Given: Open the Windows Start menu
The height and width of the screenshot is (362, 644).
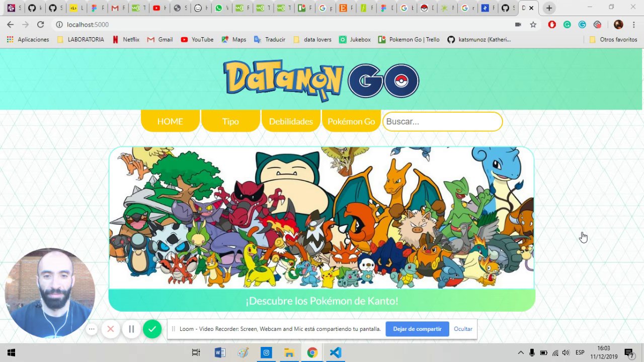Looking at the screenshot, I should click(x=11, y=352).
